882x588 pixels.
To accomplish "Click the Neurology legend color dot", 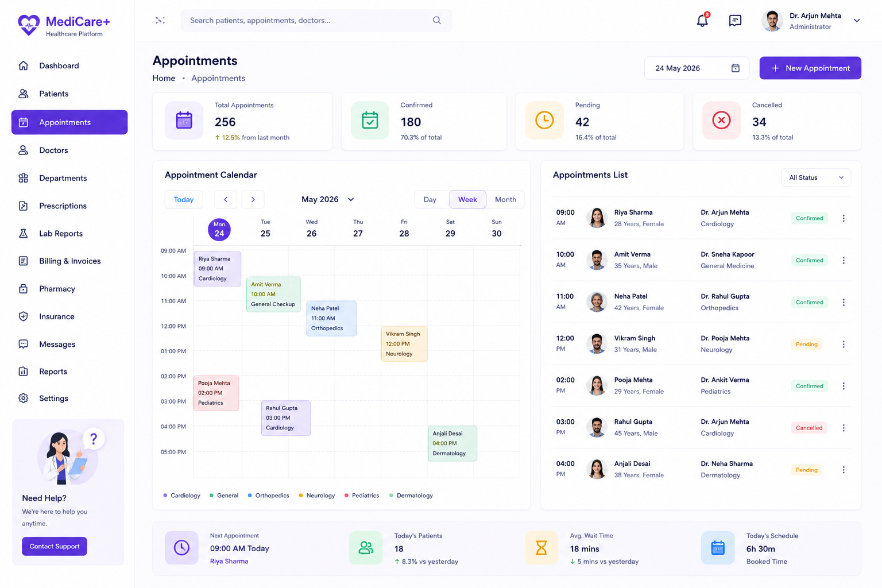I will (x=301, y=495).
